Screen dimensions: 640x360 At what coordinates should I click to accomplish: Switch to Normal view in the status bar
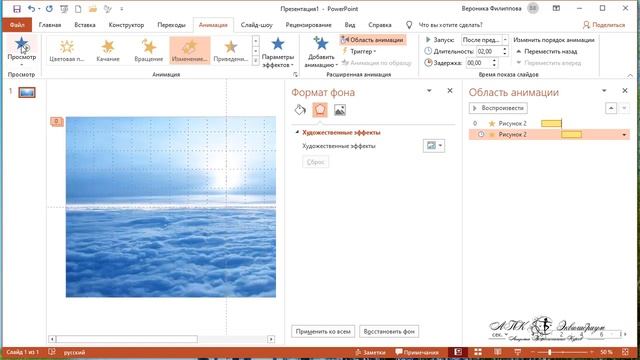458,352
